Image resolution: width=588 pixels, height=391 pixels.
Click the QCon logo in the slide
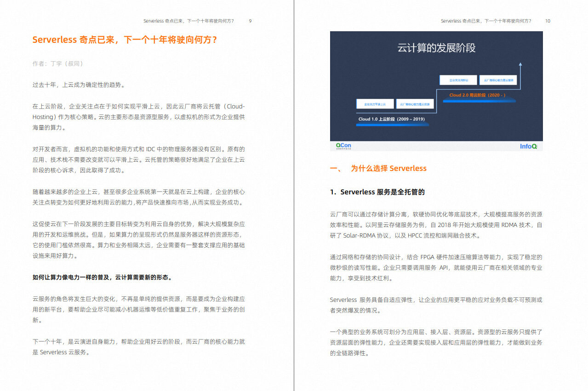coord(343,146)
